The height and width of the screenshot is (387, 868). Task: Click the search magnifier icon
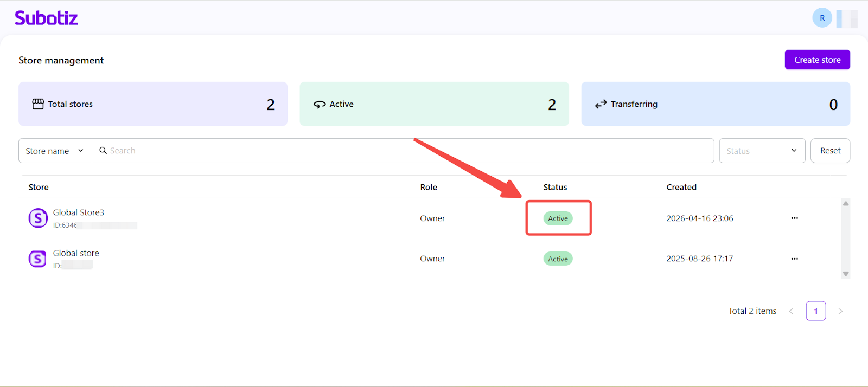[103, 151]
